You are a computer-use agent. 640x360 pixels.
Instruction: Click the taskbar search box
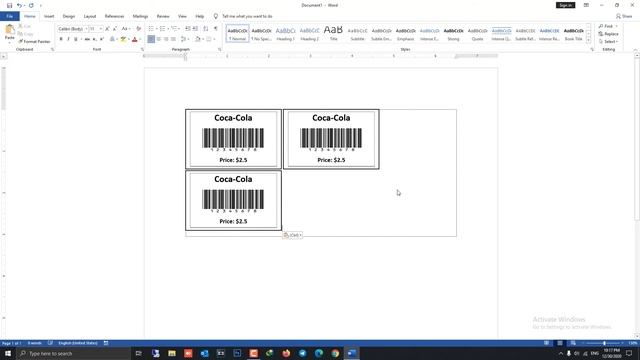click(73, 353)
